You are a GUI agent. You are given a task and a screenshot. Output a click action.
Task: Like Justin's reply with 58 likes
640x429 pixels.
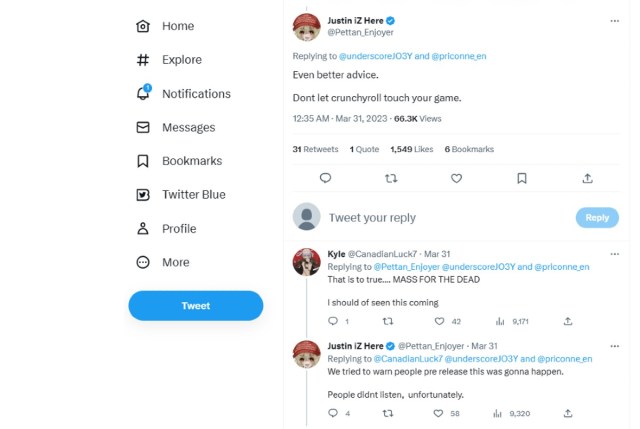(438, 412)
